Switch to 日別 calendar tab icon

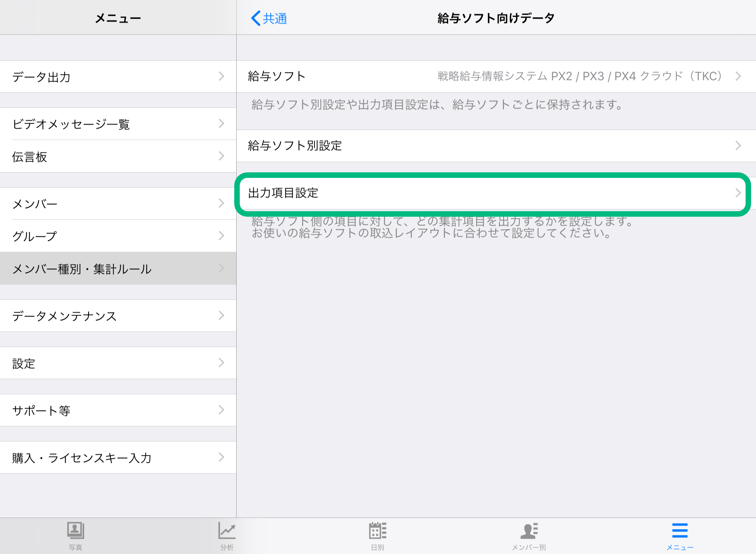378,531
